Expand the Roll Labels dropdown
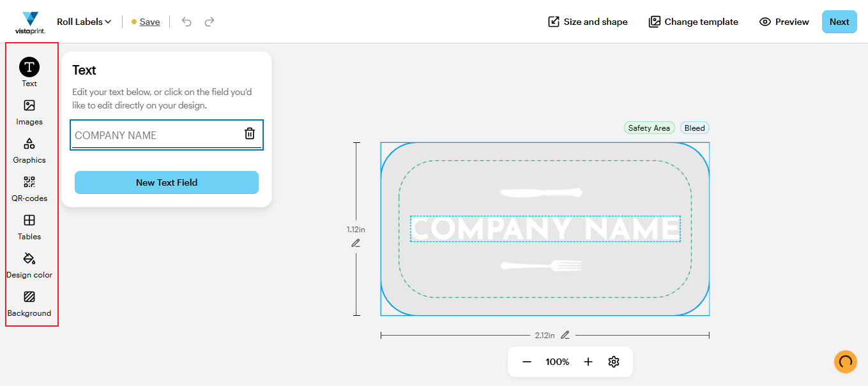Image resolution: width=868 pixels, height=386 pixels. (x=84, y=22)
